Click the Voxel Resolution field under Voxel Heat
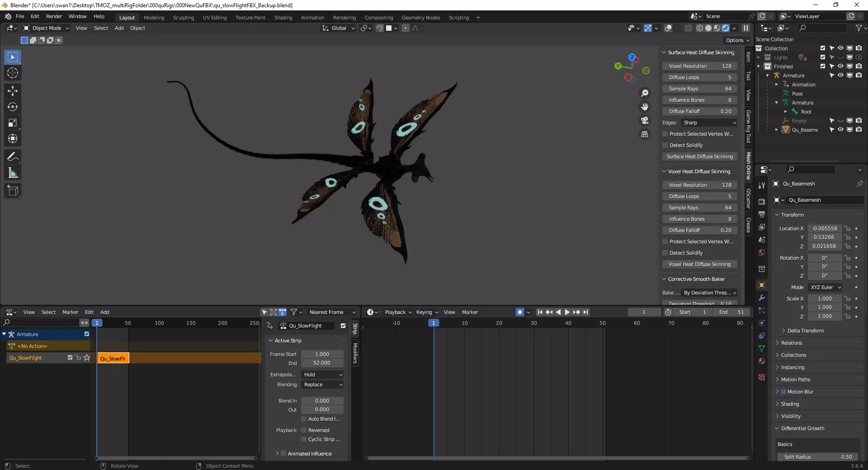Viewport: 868px width, 470px height. click(700, 185)
